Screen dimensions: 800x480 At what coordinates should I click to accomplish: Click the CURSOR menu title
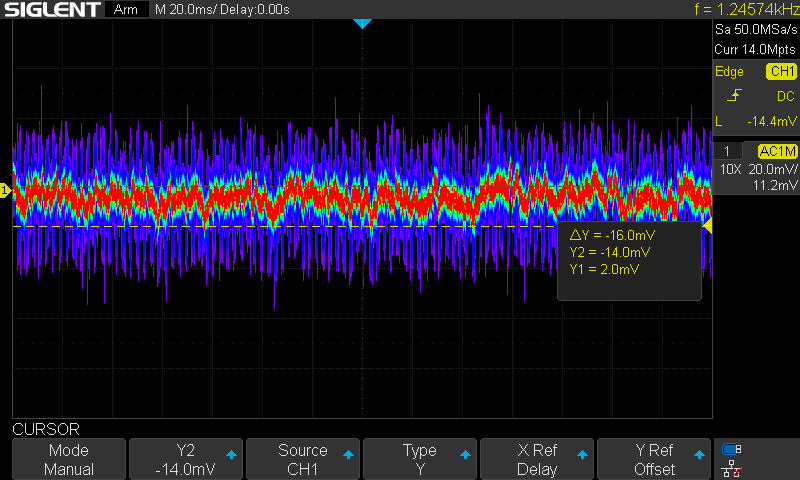46,429
